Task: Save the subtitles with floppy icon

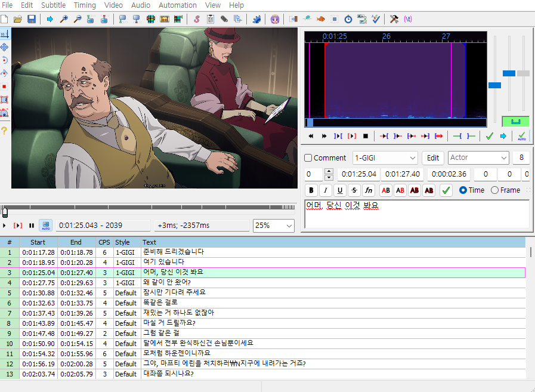Action: tap(32, 19)
